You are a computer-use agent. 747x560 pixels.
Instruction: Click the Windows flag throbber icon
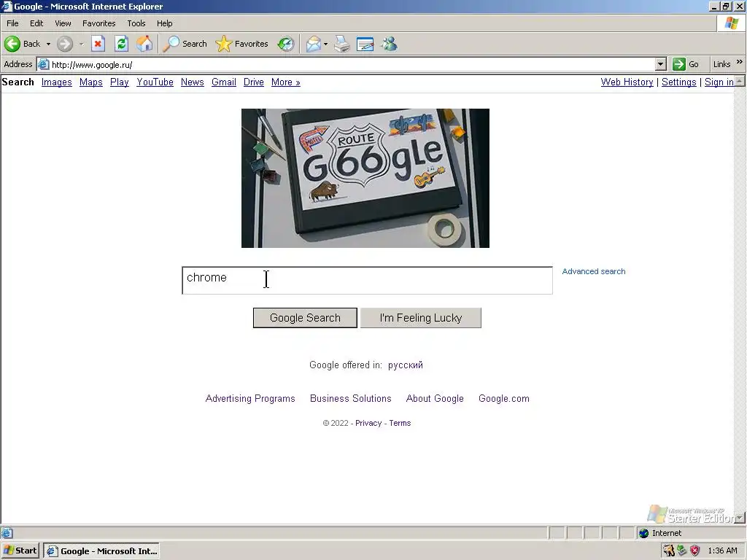(732, 23)
